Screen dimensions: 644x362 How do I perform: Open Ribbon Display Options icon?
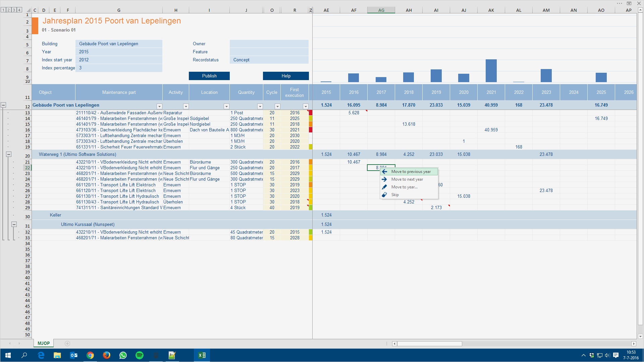(x=629, y=3)
